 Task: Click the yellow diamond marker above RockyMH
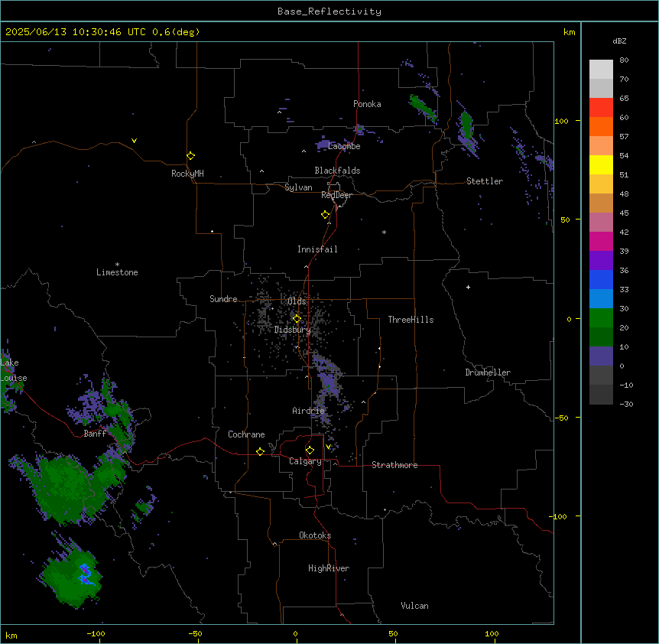click(190, 156)
